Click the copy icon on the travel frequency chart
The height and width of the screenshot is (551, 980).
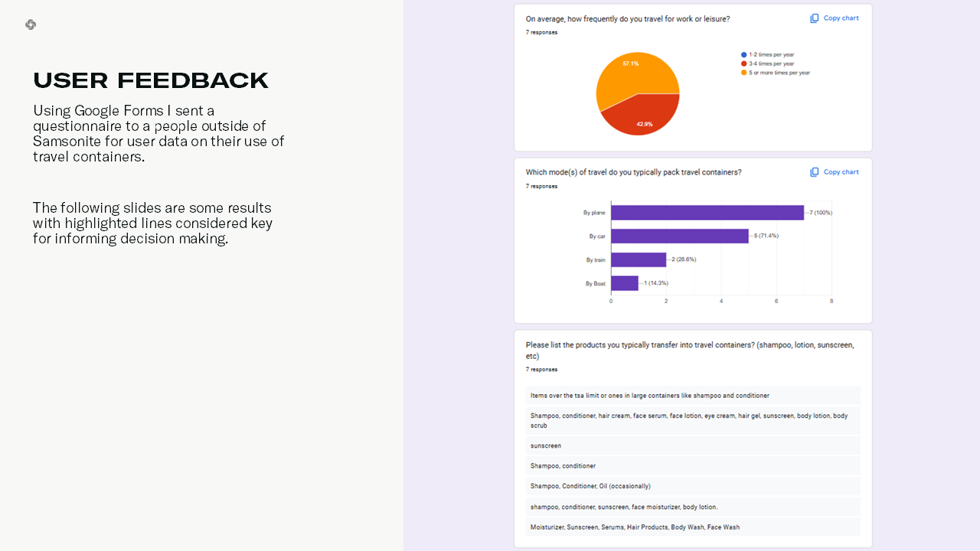[815, 18]
